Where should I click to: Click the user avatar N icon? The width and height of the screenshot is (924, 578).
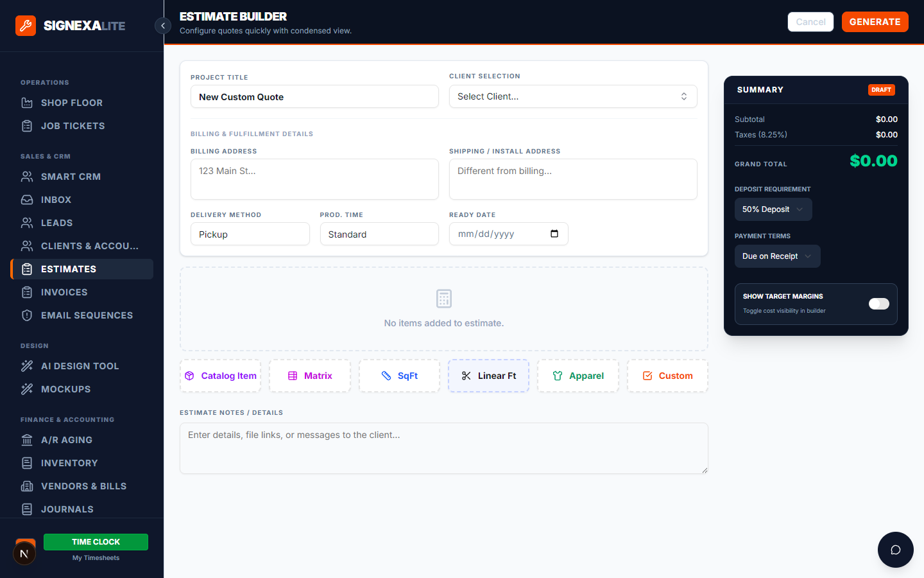[24, 554]
